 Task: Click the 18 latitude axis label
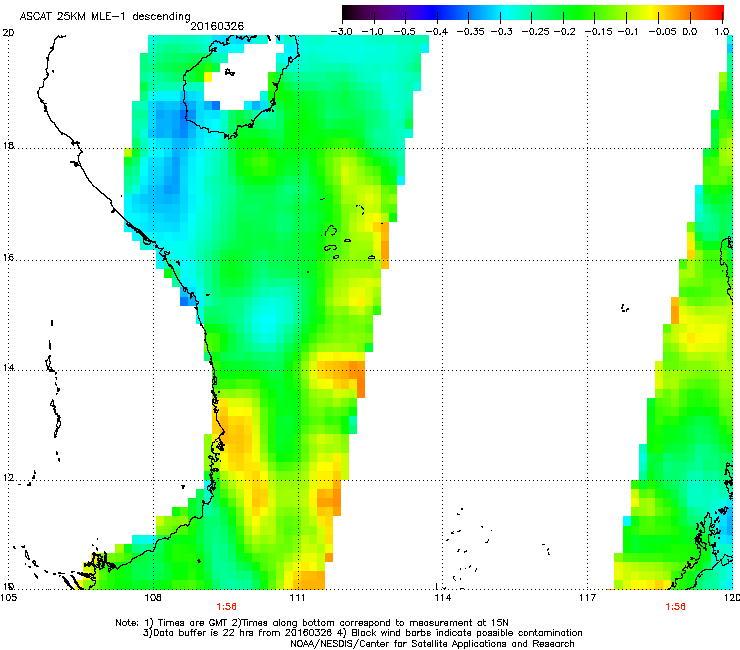pyautogui.click(x=8, y=145)
